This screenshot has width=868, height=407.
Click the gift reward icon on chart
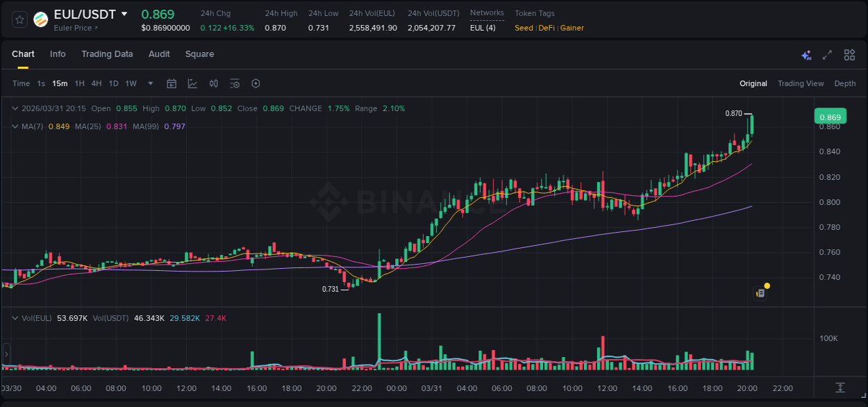click(760, 292)
